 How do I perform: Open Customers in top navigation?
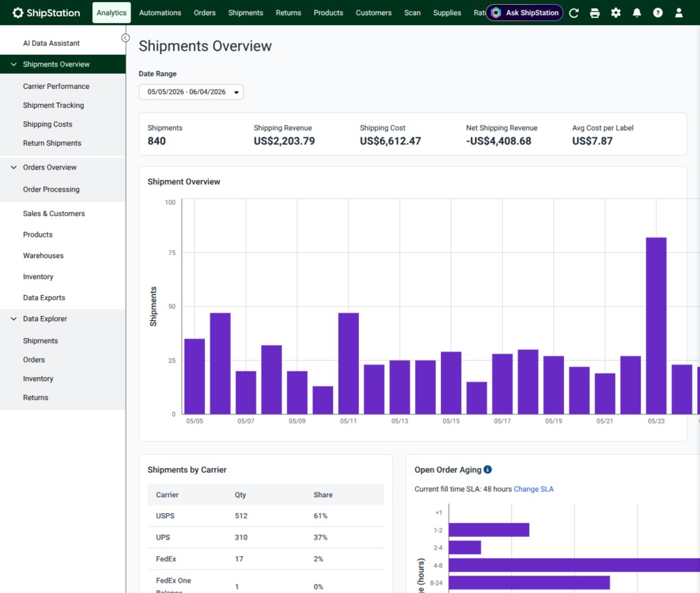(374, 12)
